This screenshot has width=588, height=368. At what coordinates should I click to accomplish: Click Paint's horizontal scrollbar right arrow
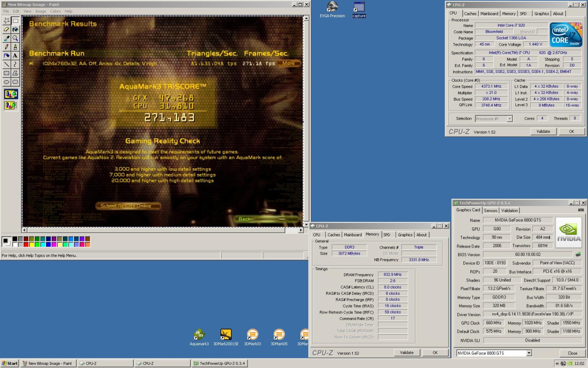pyautogui.click(x=301, y=230)
